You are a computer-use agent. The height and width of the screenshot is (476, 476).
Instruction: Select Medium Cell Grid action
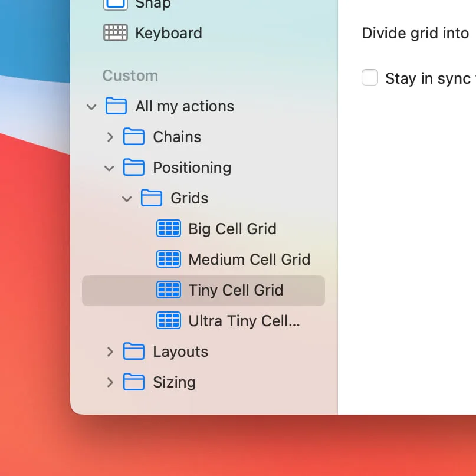250,260
